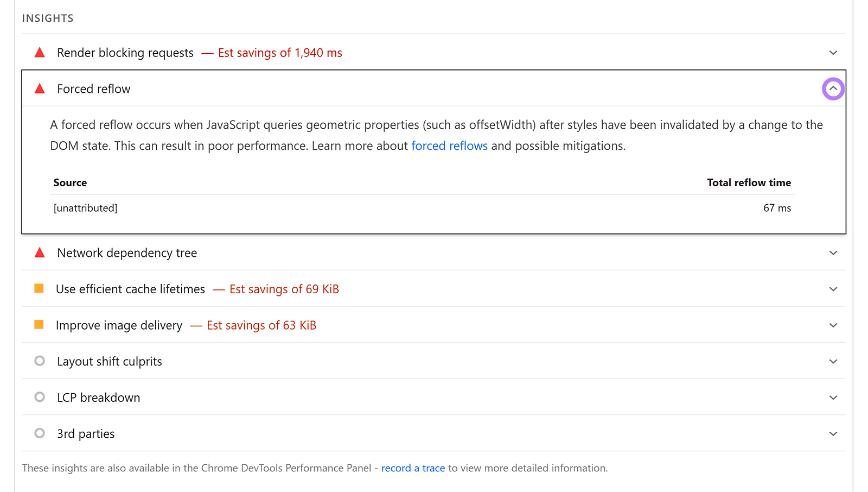
Task: Expand the Network dependency tree insight
Action: click(833, 252)
